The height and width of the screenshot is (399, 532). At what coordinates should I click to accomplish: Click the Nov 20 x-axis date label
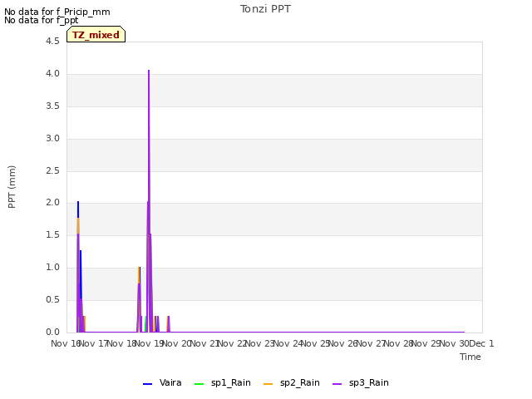click(x=176, y=343)
